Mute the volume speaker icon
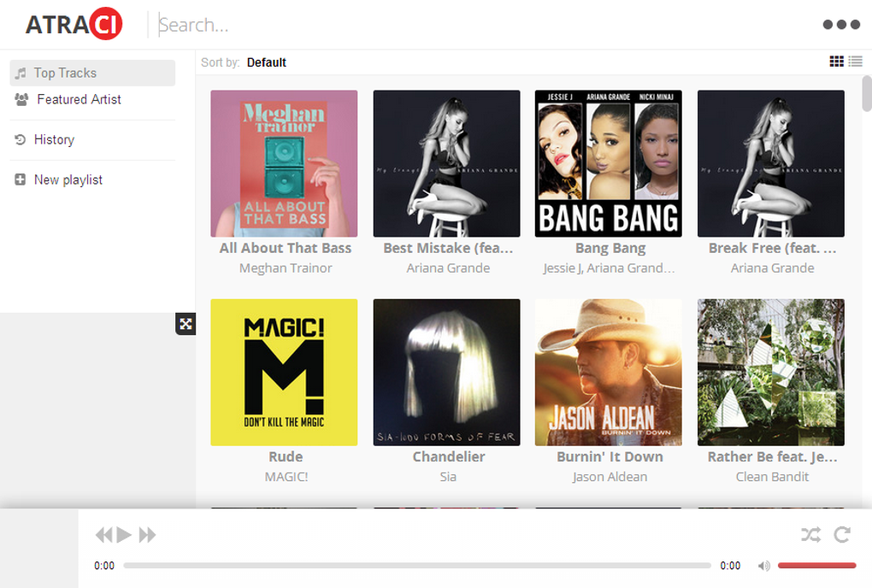The image size is (872, 588). pyautogui.click(x=764, y=566)
